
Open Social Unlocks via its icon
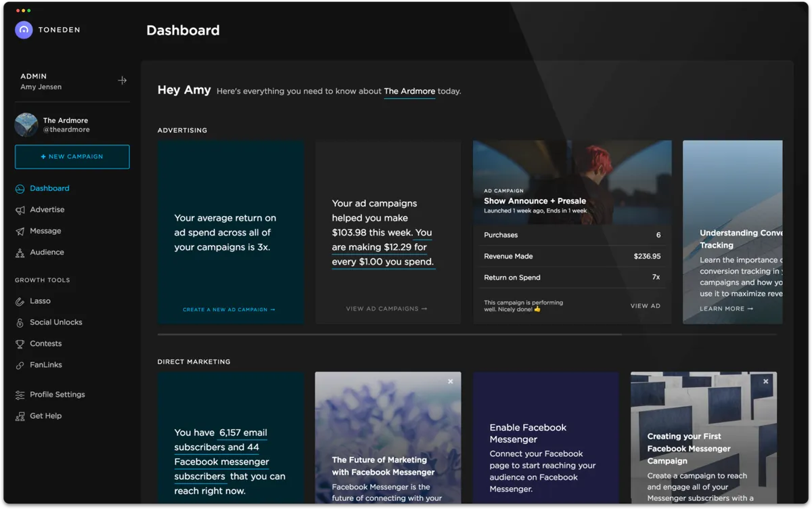23,322
